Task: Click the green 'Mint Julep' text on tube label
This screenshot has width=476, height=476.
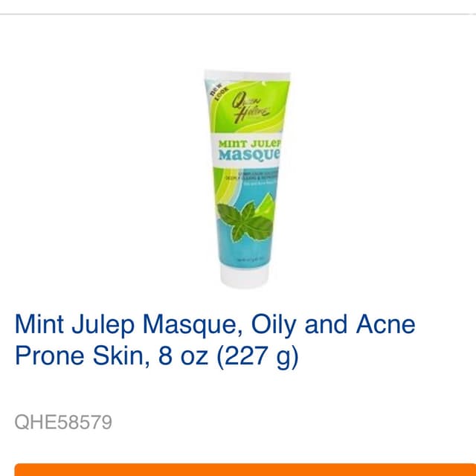Action: 250,144
